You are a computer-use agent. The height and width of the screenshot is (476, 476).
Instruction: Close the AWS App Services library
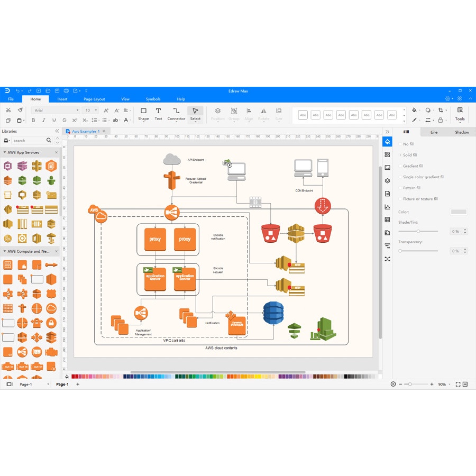56,152
